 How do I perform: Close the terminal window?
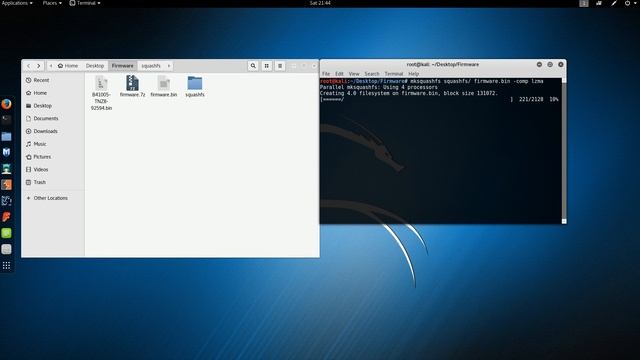tap(560, 64)
